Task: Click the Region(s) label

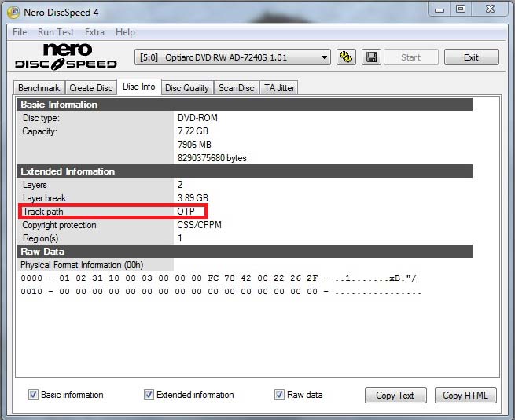Action: click(40, 238)
